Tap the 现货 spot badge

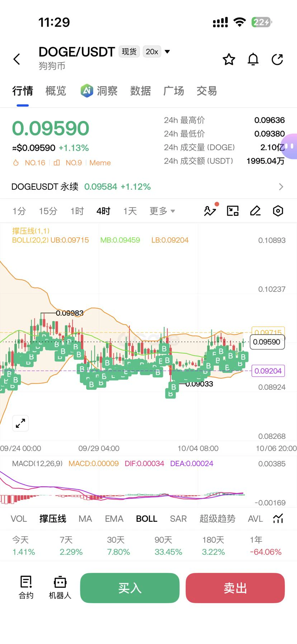pyautogui.click(x=129, y=52)
